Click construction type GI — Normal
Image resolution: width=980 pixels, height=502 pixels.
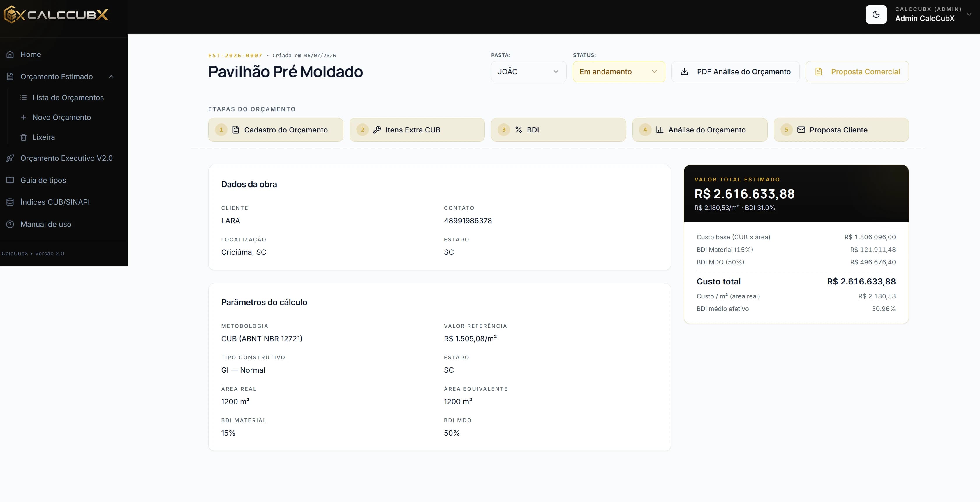[243, 370]
